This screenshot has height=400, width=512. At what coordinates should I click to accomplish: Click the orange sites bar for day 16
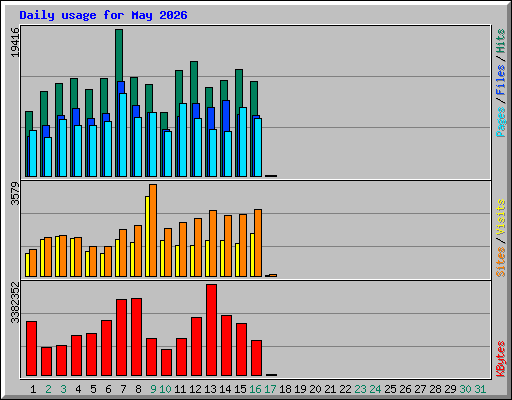point(258,243)
